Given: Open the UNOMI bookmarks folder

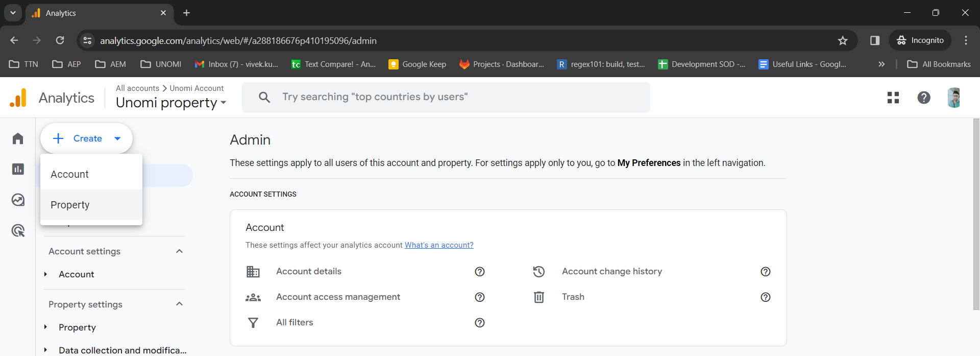Looking at the screenshot, I should point(161,64).
